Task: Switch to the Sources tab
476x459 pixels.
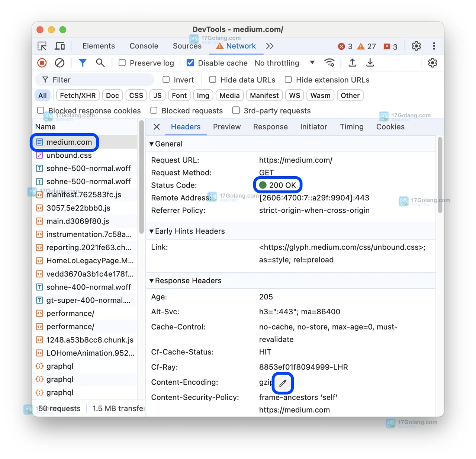Action: 187,46
